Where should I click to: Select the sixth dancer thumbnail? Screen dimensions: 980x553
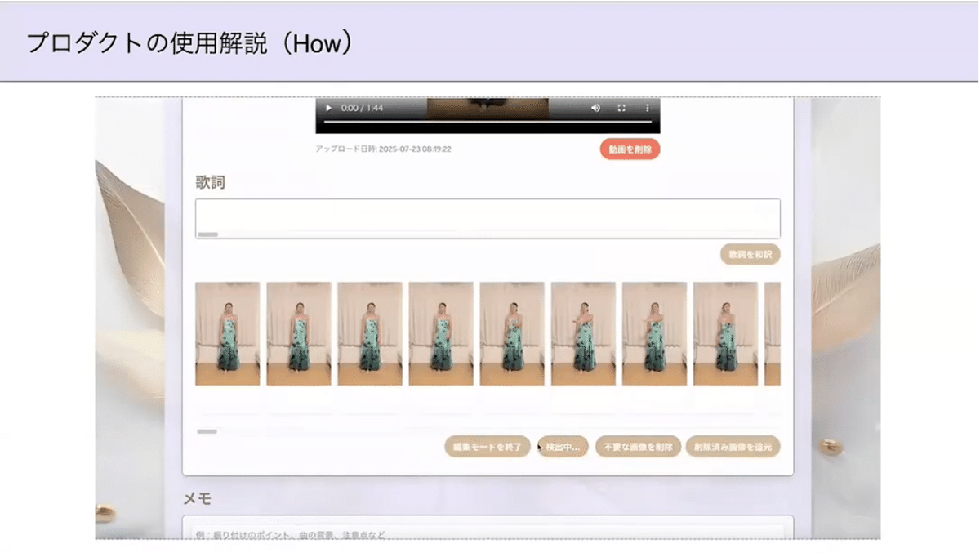pyautogui.click(x=583, y=333)
